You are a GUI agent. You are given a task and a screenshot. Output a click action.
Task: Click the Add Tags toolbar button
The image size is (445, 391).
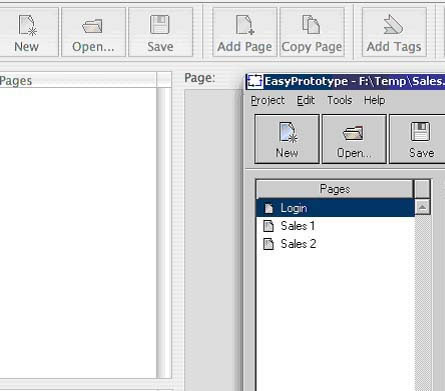coord(394,32)
